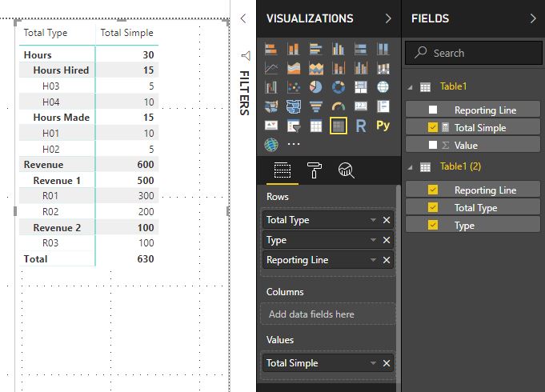Select the Clustered column chart visual
This screenshot has height=392, width=545.
(339, 49)
